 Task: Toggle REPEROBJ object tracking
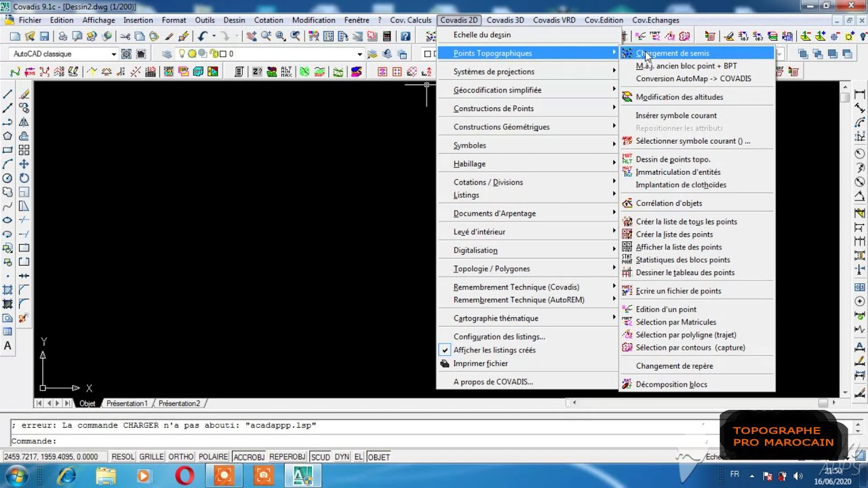point(288,457)
